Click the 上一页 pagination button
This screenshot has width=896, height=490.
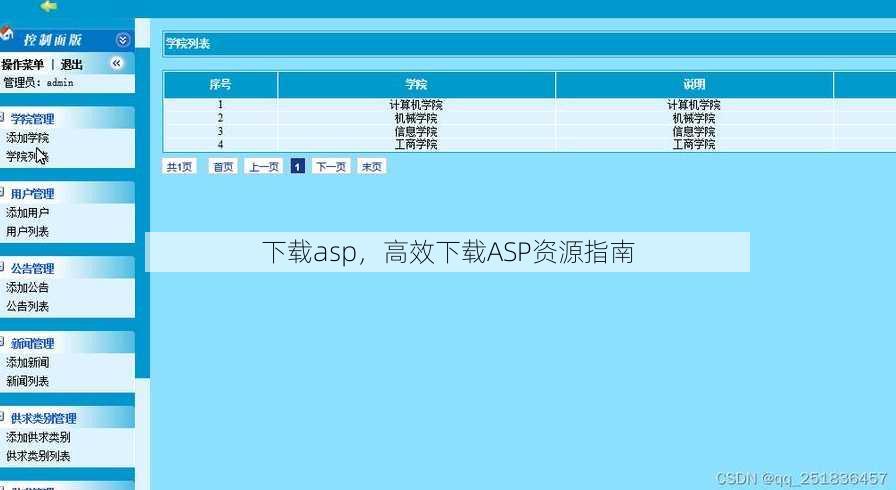coord(264,166)
